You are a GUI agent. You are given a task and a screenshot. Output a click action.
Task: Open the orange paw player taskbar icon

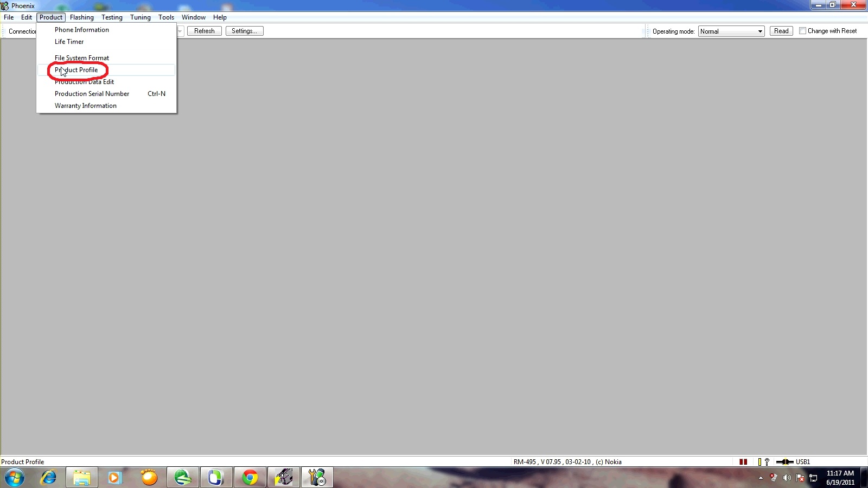point(149,478)
